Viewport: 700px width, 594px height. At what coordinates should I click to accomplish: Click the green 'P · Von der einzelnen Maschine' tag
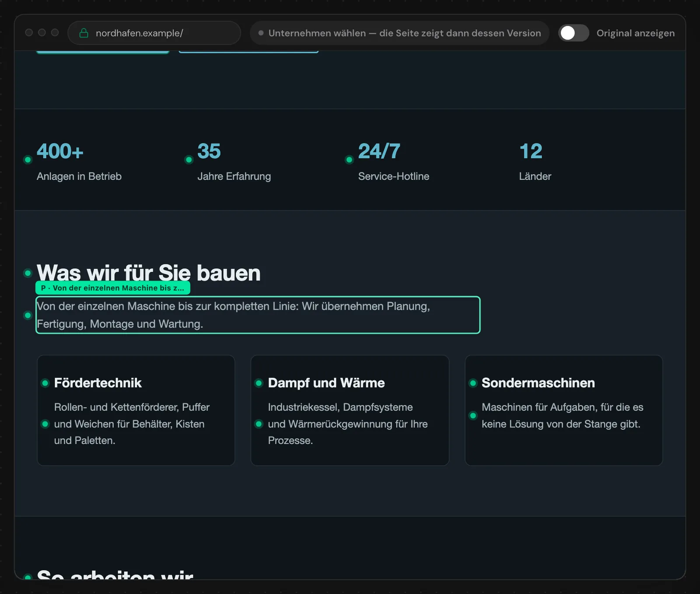[x=113, y=288]
